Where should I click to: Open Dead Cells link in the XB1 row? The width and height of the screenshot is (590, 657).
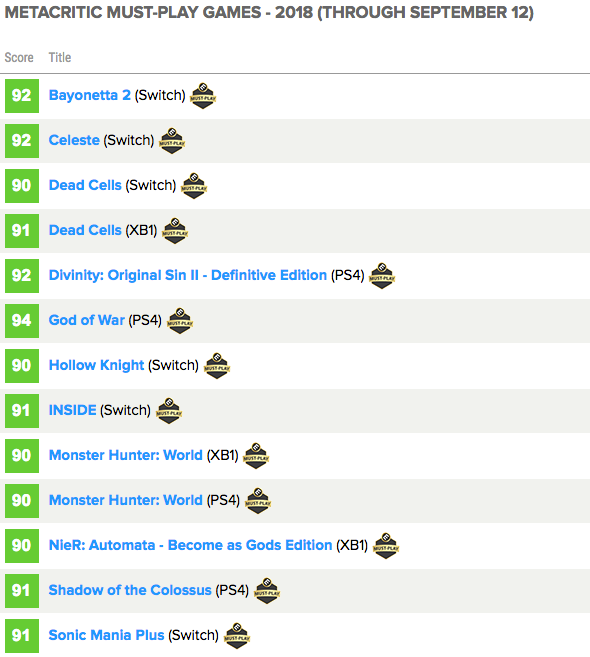(x=85, y=230)
